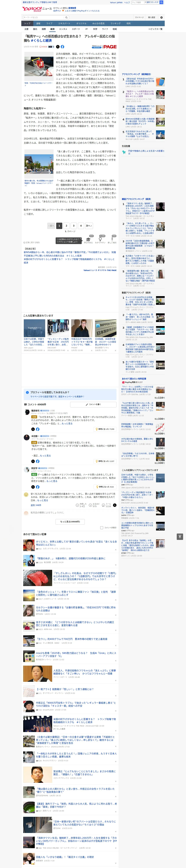186x868 pixels.
Task: Open the マイページ link
Action: click(139, 18)
